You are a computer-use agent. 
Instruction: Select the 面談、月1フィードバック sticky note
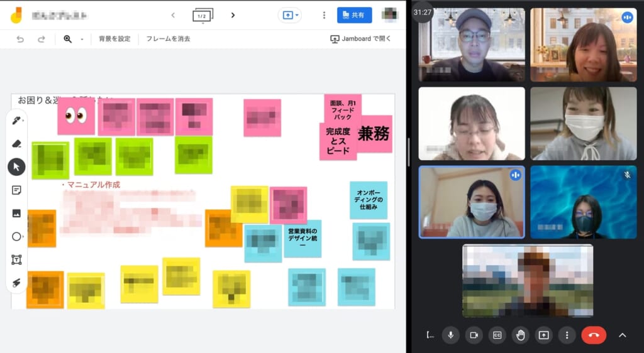(343, 108)
